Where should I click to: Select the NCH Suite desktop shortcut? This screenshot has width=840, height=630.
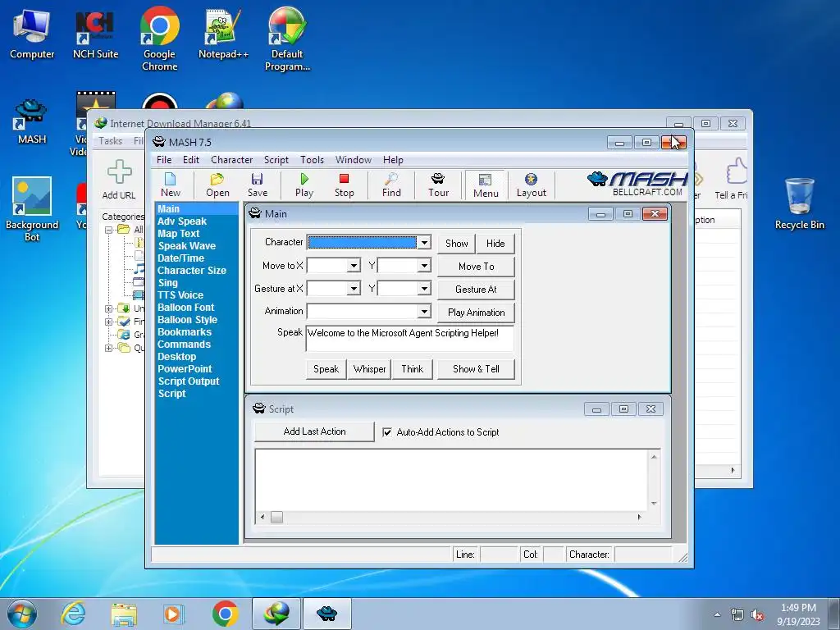95,34
